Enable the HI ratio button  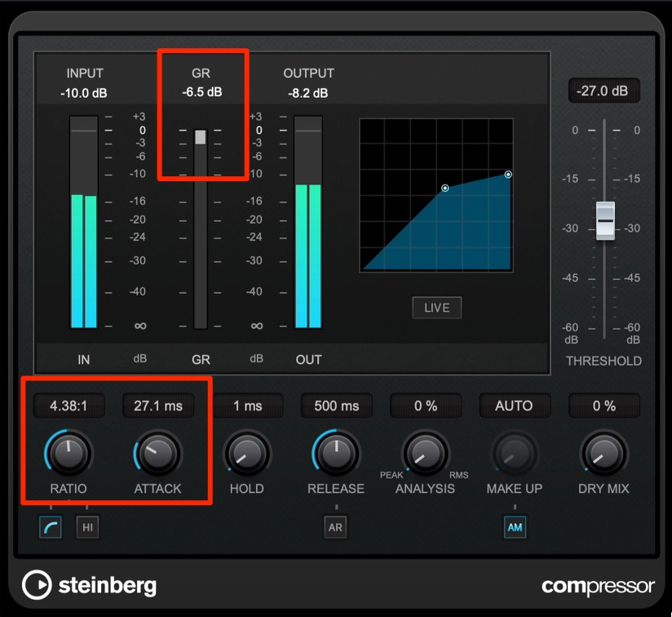87,527
